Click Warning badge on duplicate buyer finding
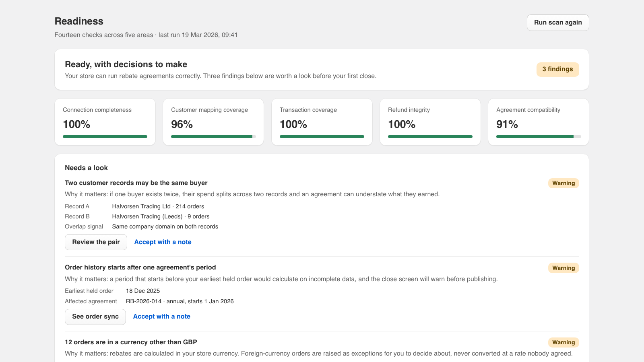 pyautogui.click(x=563, y=183)
